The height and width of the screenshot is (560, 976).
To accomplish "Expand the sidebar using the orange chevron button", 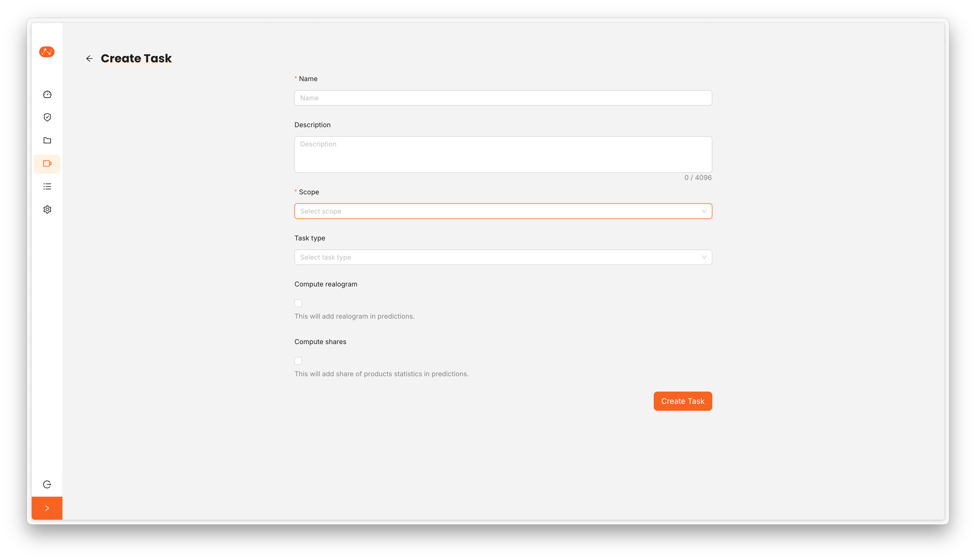I will point(47,508).
